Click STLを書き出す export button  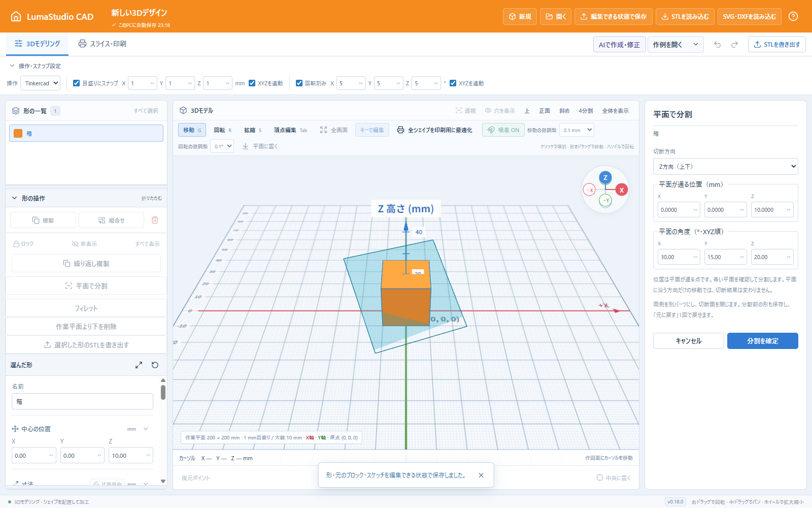point(776,45)
